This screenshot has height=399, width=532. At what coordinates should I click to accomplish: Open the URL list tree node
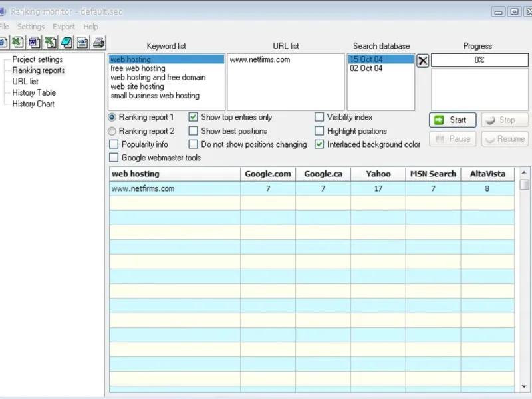point(25,82)
